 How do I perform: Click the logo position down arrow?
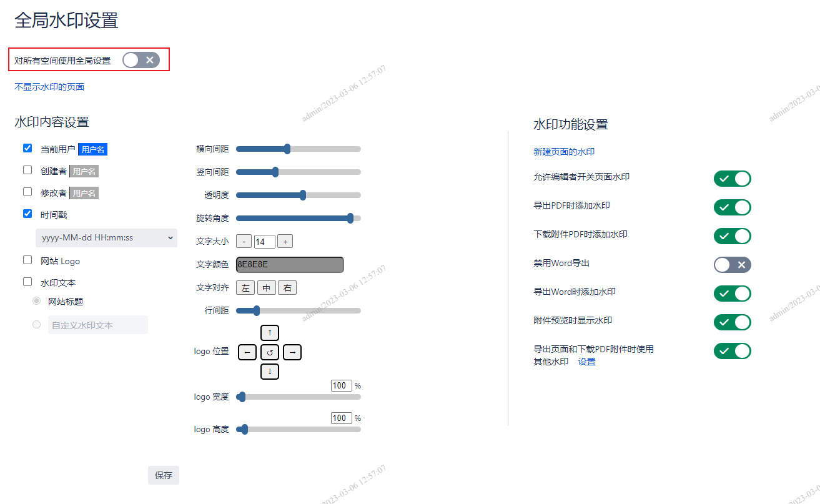(x=270, y=372)
